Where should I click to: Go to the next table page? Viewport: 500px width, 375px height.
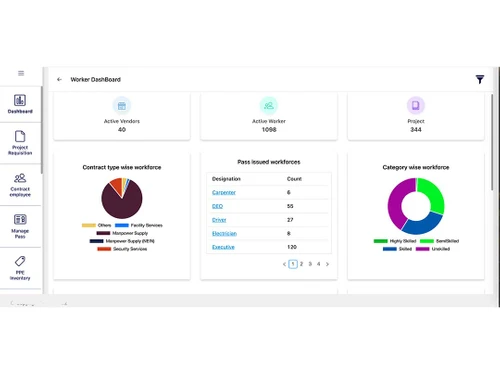click(x=327, y=264)
